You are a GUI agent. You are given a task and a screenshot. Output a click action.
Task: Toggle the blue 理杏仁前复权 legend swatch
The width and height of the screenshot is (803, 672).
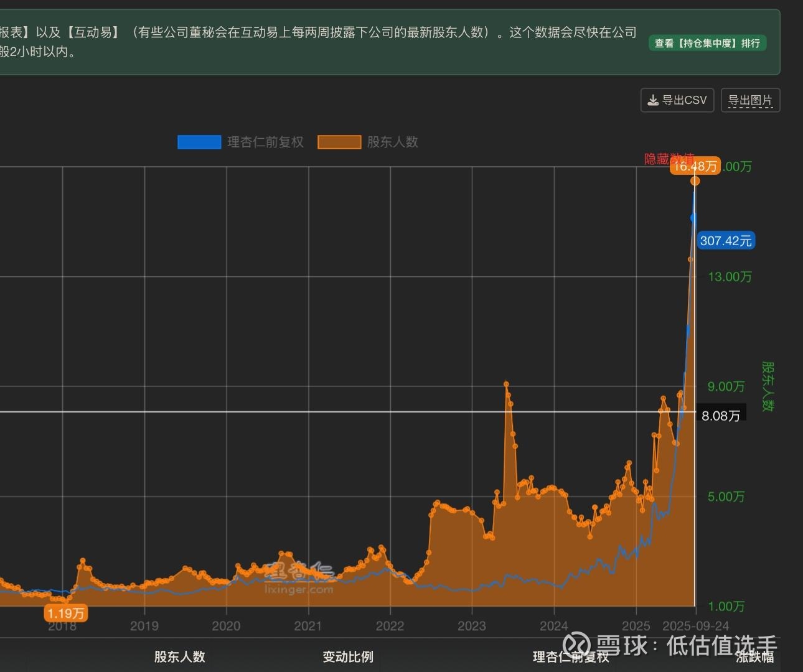[199, 142]
